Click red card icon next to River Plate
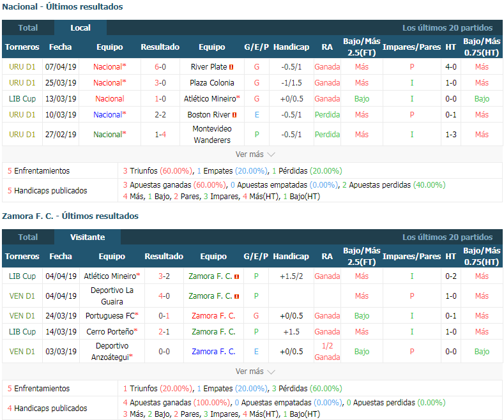The image size is (504, 420). coord(231,67)
